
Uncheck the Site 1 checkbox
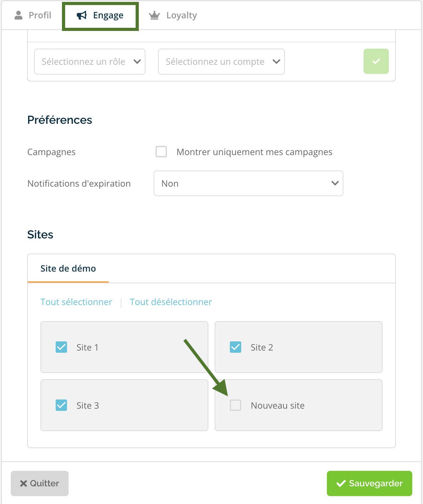[x=61, y=347]
